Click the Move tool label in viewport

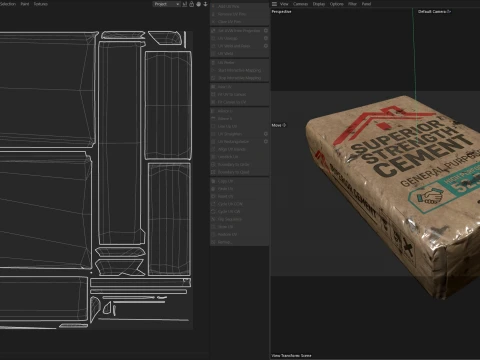pyautogui.click(x=279, y=125)
